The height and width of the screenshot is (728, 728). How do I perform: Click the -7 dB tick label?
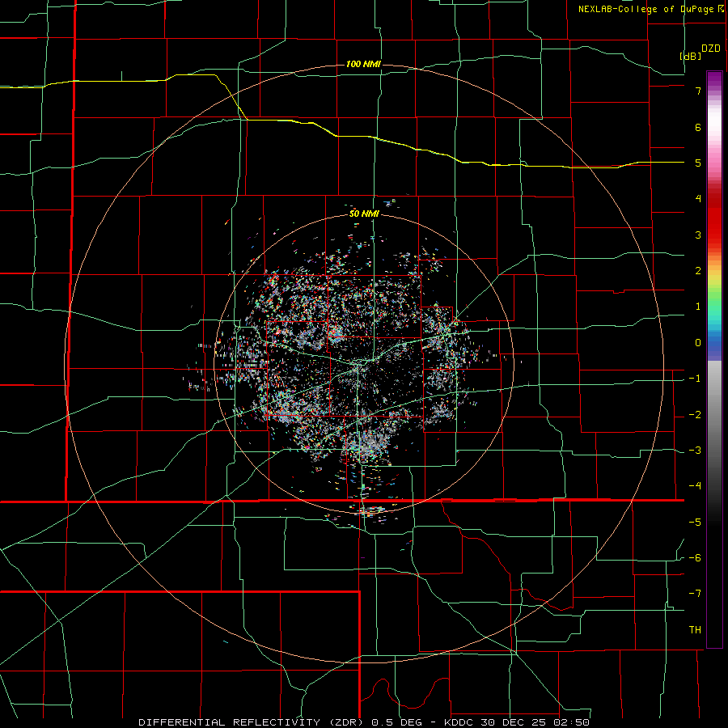coord(695,594)
